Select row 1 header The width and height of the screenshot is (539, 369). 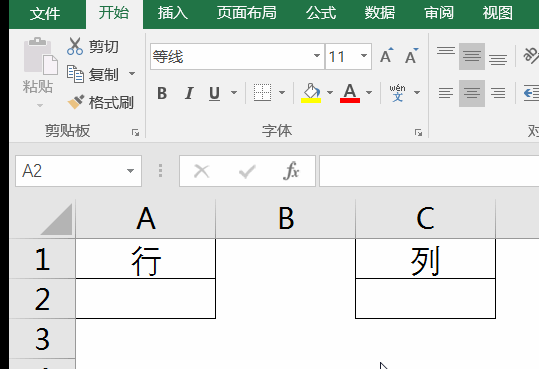pyautogui.click(x=43, y=259)
